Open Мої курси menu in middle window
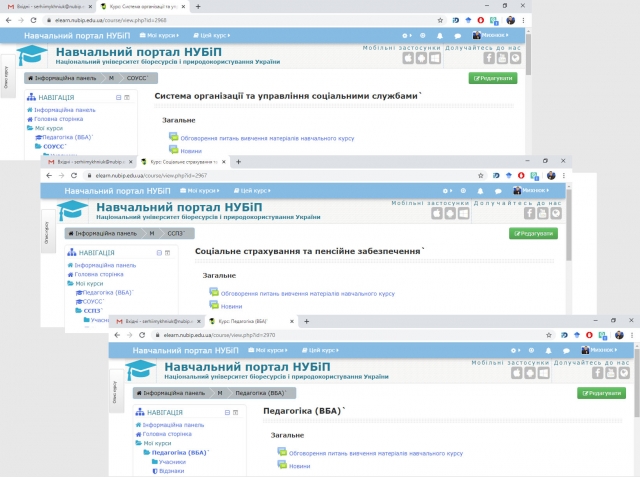640x477 pixels. (x=200, y=191)
